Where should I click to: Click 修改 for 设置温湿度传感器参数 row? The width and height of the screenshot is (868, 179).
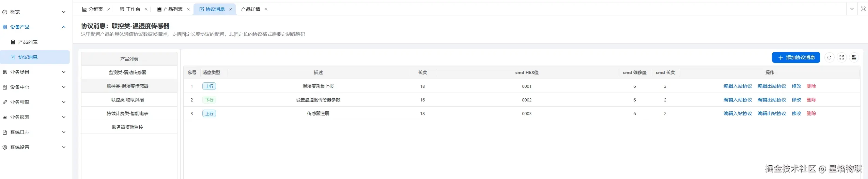click(796, 100)
